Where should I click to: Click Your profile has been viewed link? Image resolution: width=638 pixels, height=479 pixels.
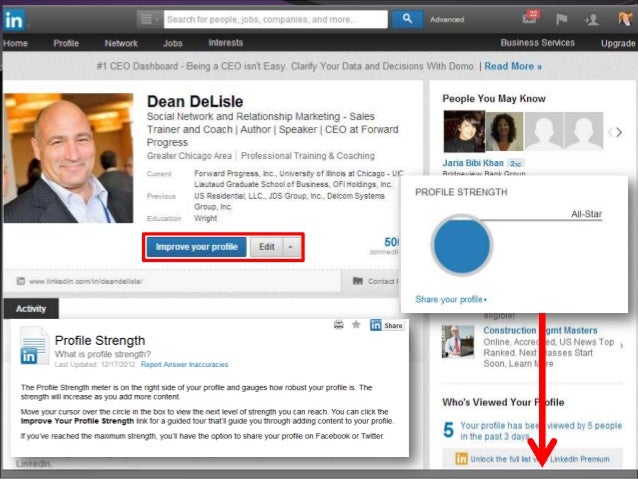541,431
